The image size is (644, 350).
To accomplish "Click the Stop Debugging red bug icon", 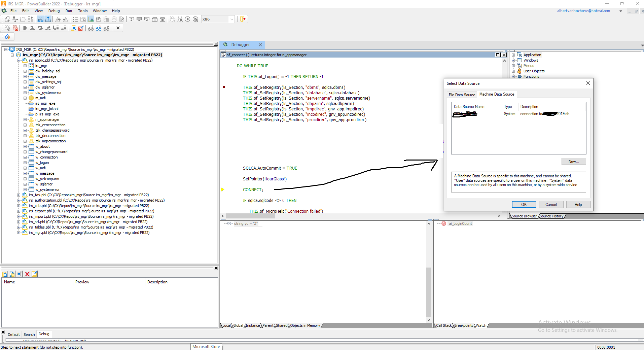I will [x=15, y=28].
